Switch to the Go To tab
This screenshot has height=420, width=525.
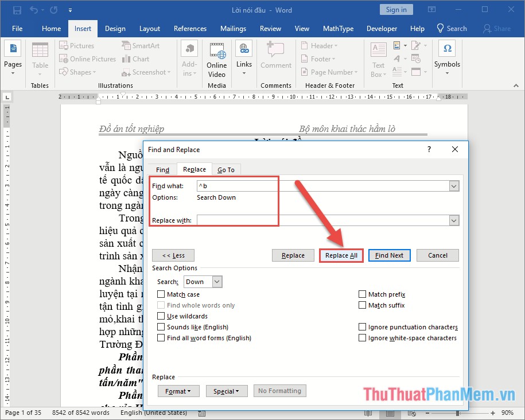[x=225, y=169]
